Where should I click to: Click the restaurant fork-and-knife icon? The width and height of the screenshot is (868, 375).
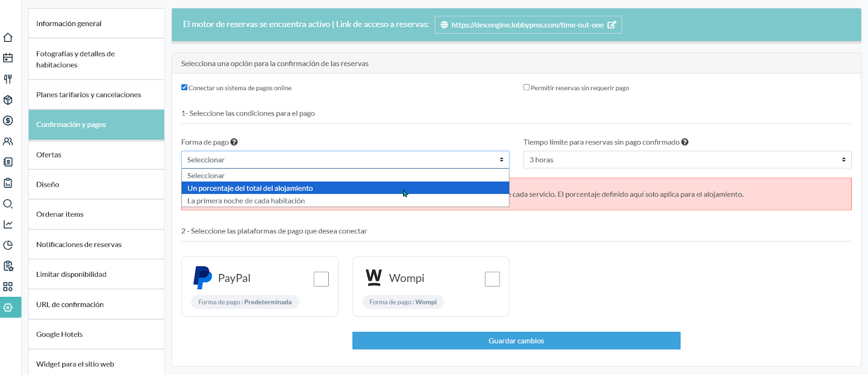8,79
